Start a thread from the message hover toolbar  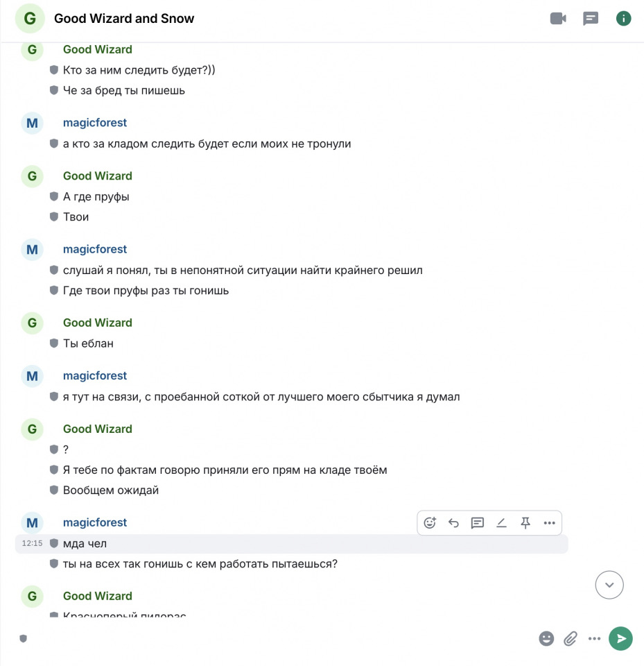[478, 522]
